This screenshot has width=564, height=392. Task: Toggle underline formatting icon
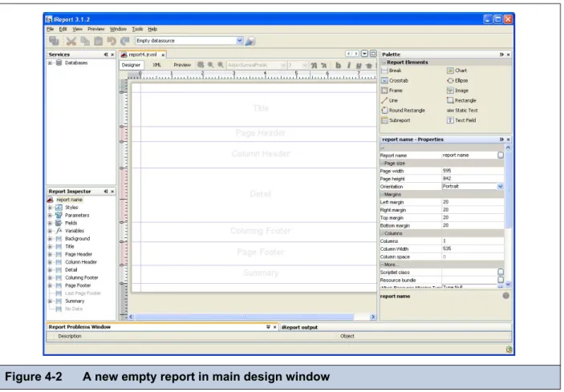[x=359, y=66]
